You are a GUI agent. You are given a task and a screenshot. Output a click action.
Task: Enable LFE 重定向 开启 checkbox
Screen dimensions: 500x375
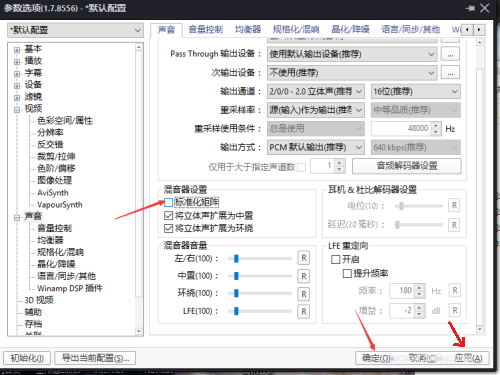[336, 259]
